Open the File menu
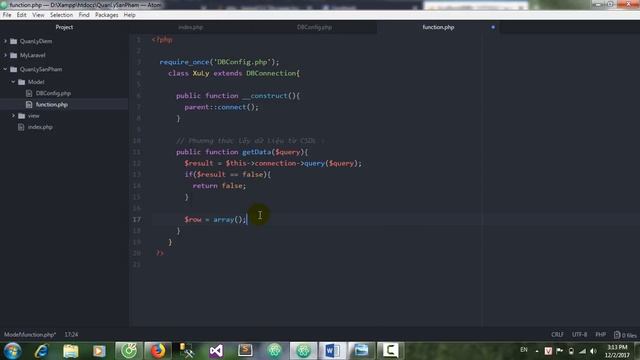640x360 pixels. (7, 15)
